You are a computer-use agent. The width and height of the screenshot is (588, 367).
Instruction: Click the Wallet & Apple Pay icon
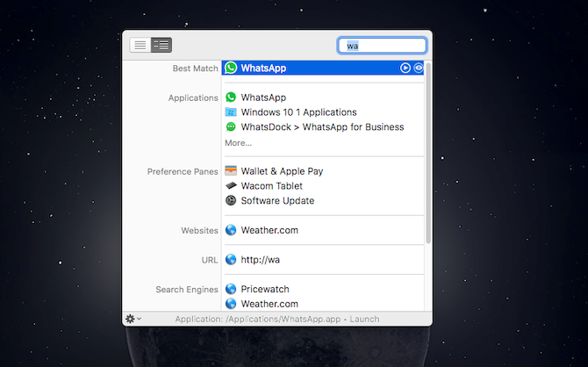pyautogui.click(x=231, y=170)
